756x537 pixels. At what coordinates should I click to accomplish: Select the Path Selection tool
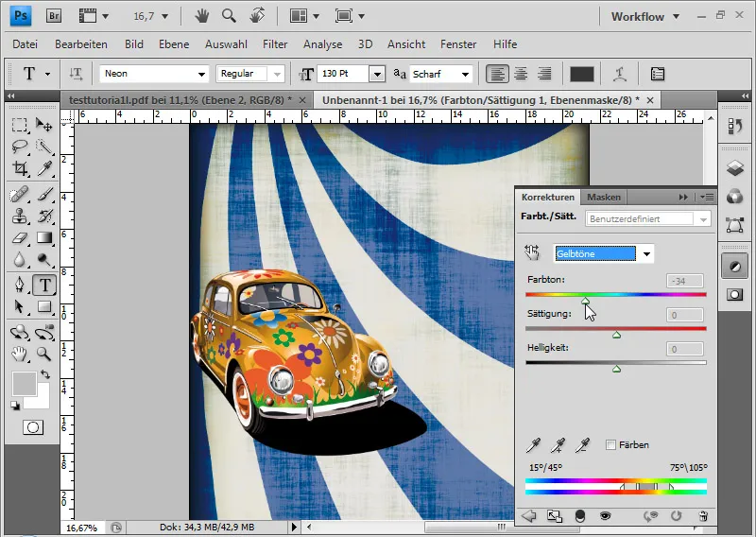19,306
